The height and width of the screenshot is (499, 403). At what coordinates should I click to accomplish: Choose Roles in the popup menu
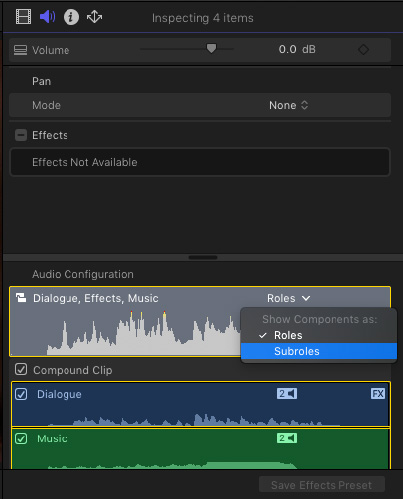click(x=319, y=335)
